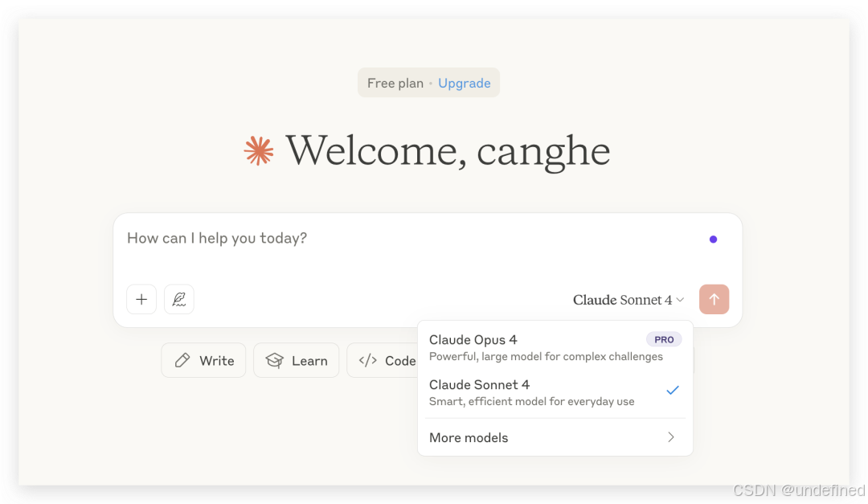
Task: Click the Learn suggestion button
Action: point(296,361)
